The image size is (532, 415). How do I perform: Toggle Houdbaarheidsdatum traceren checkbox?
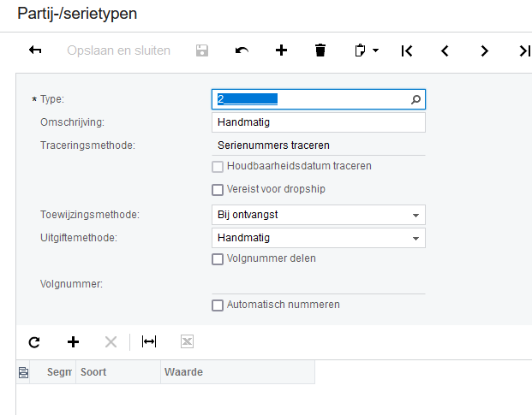point(218,167)
